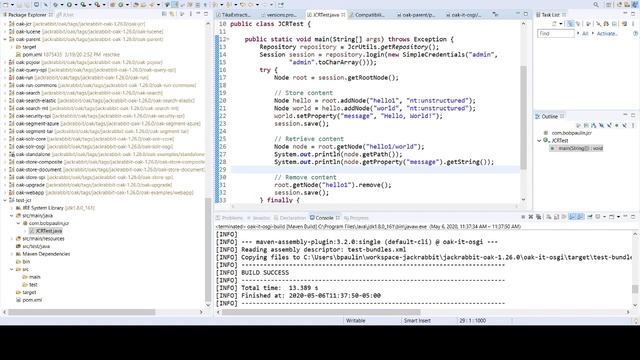Click the Debug icon in the main toolbar
Viewport: 640px width, 360px height.
tap(55, 4)
